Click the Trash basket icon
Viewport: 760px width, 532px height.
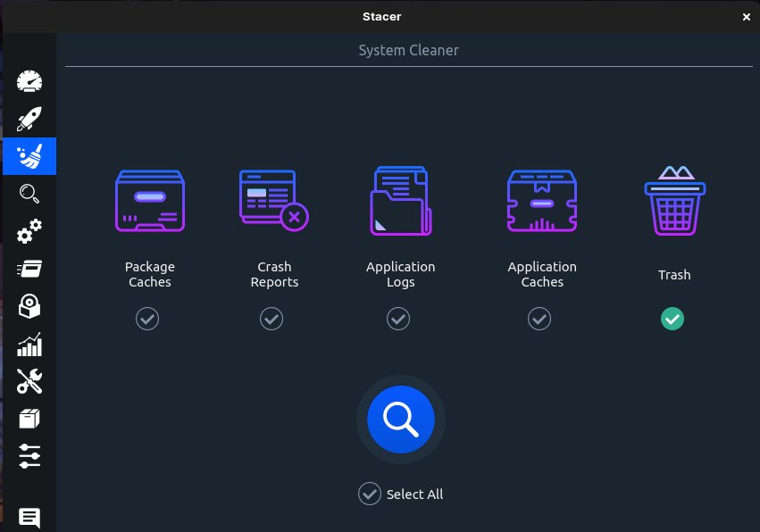coord(674,201)
